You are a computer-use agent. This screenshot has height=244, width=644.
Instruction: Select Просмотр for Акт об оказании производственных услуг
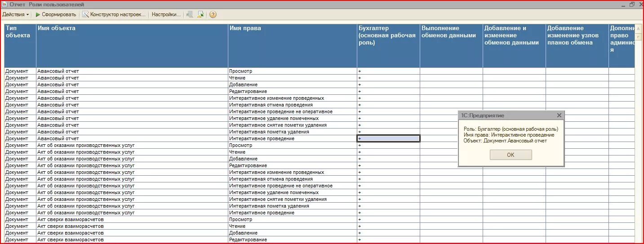(x=293, y=145)
